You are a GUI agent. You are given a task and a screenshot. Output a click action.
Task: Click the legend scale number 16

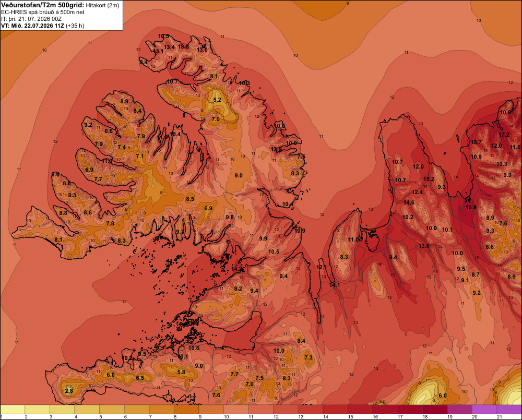[375, 417]
